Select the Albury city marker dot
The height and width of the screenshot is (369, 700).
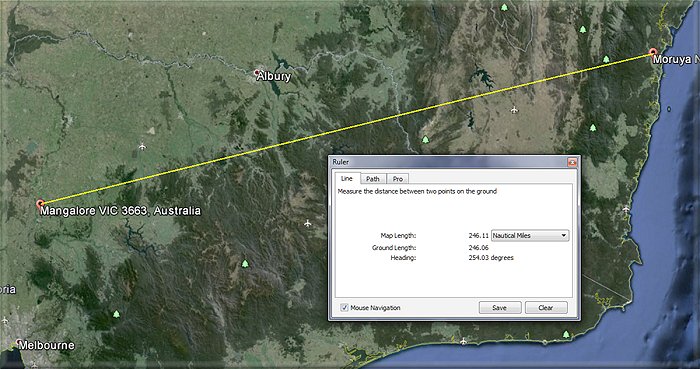[257, 72]
